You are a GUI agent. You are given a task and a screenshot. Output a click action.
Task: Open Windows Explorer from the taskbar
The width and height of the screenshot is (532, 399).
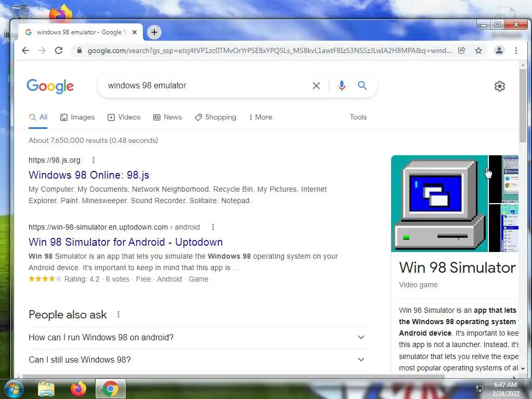tap(46, 389)
